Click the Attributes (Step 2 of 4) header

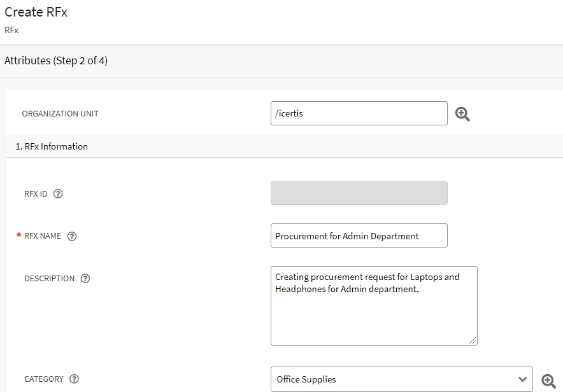[x=56, y=61]
